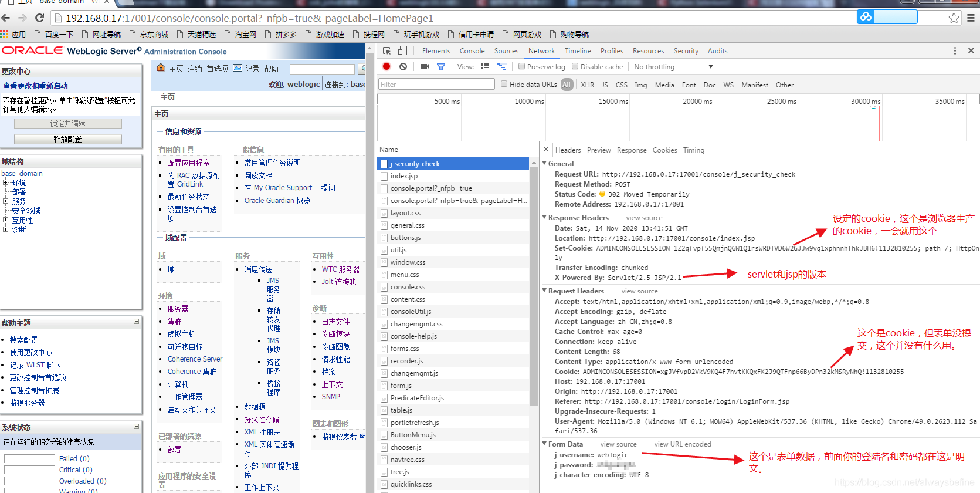
Task: Click the network overview view icon
Action: click(x=501, y=67)
